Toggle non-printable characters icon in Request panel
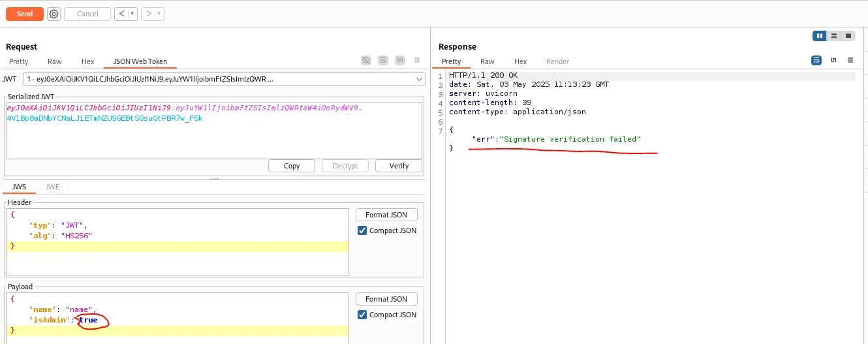Viewport: 868px width, 344px height. [399, 60]
